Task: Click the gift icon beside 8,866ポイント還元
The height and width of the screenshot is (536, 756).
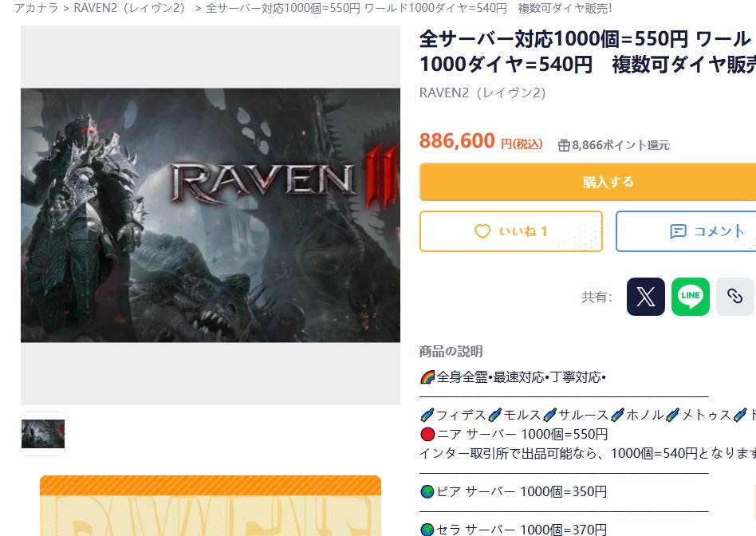Action: pyautogui.click(x=564, y=145)
